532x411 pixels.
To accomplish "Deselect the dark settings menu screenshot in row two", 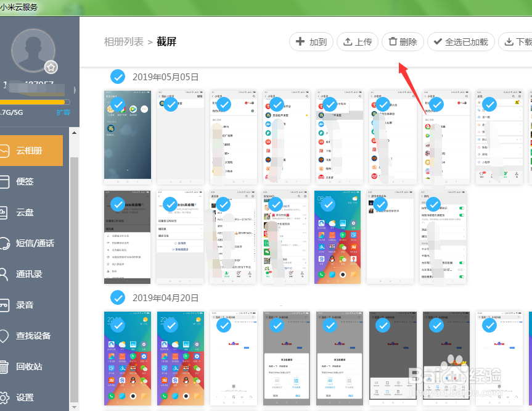I will pos(118,204).
